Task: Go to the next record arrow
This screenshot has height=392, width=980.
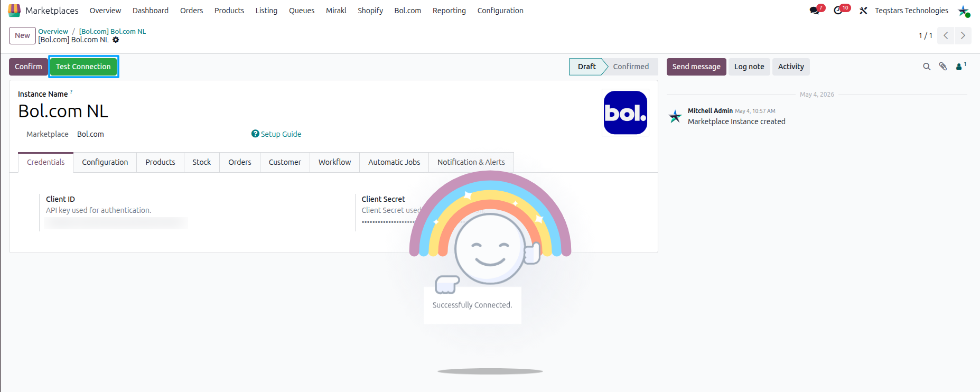Action: coord(963,35)
